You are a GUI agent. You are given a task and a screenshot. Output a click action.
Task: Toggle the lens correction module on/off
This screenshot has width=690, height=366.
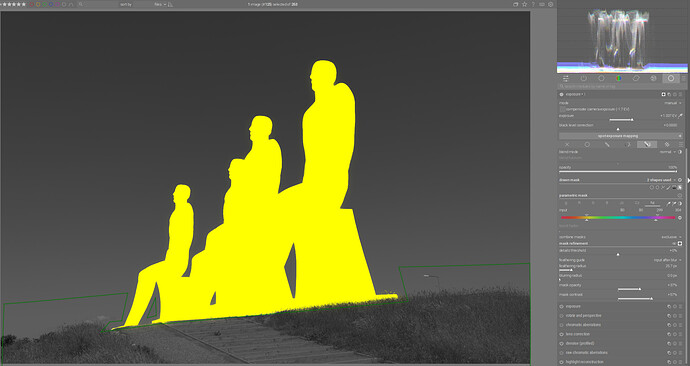(562, 334)
